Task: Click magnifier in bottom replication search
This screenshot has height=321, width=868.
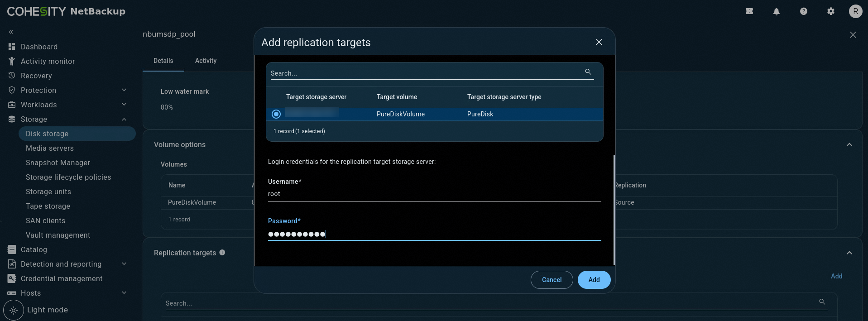Action: tap(822, 302)
